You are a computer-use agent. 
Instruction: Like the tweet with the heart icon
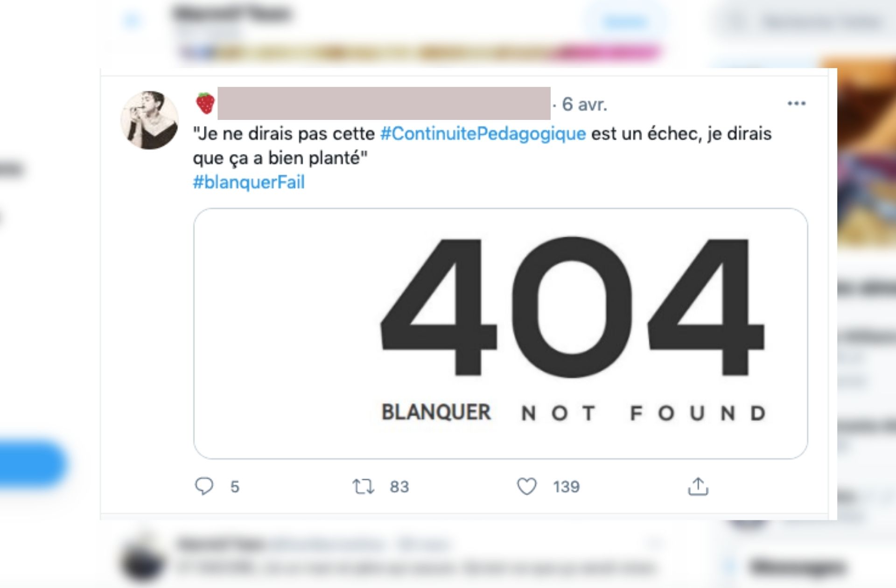(x=527, y=487)
